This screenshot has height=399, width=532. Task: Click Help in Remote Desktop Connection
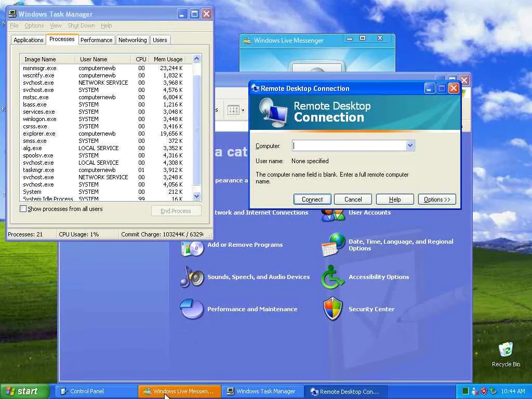tap(395, 199)
